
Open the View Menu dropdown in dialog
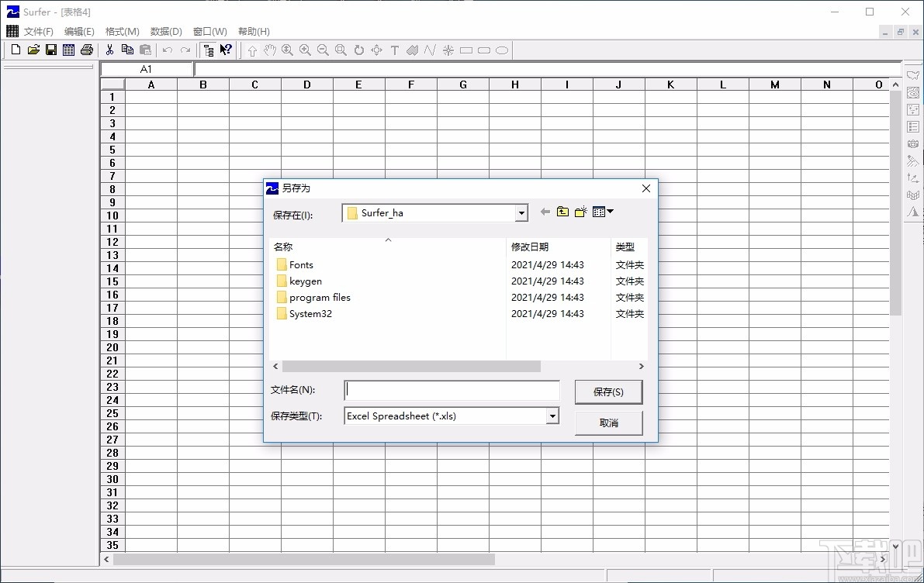click(603, 212)
